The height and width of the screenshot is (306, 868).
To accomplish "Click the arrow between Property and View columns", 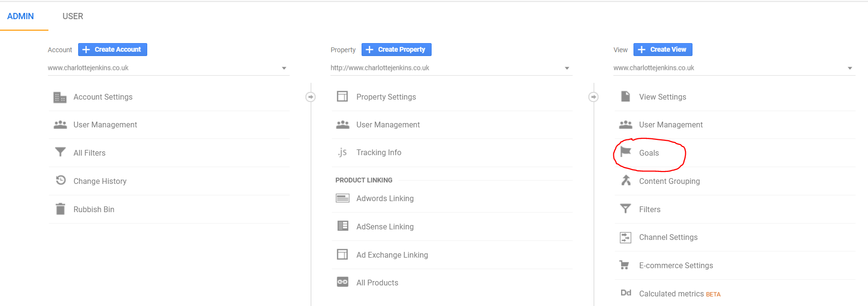I will [x=593, y=97].
